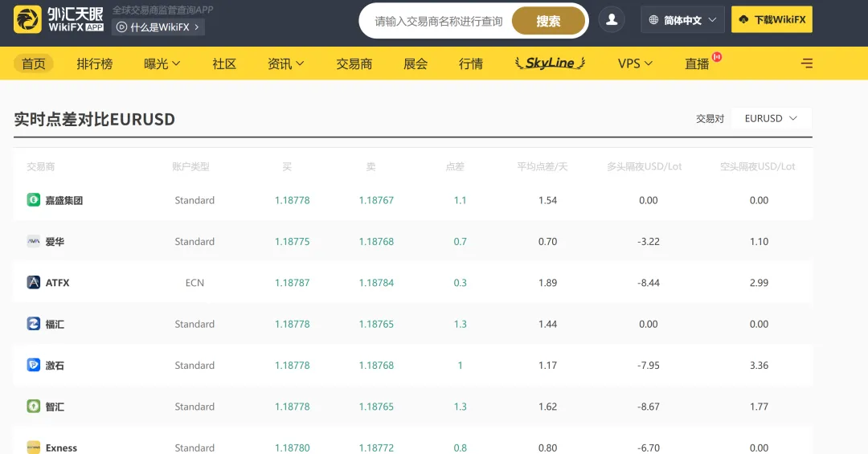Click the 智汇 broker logo icon

point(34,406)
